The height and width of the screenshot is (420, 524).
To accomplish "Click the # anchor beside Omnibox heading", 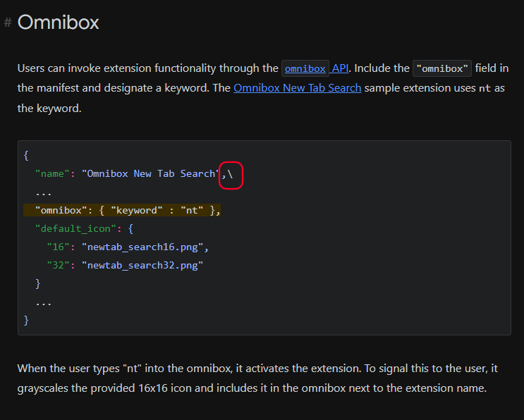I will point(8,23).
